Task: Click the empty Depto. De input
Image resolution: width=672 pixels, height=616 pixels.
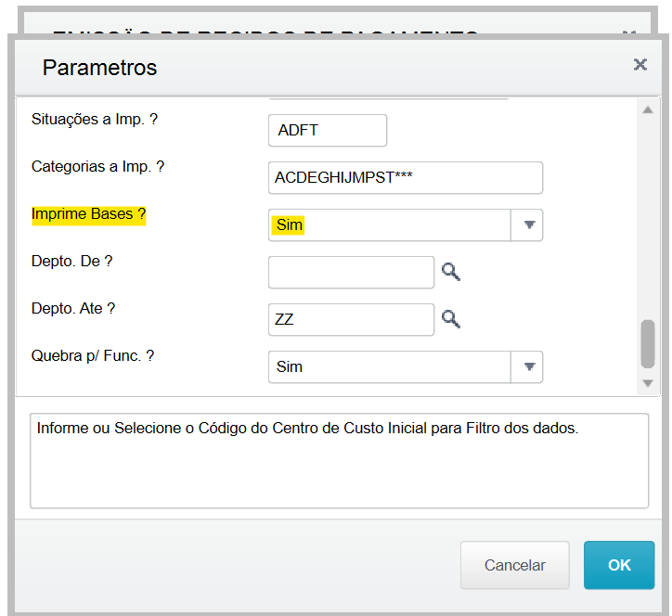Action: click(351, 273)
